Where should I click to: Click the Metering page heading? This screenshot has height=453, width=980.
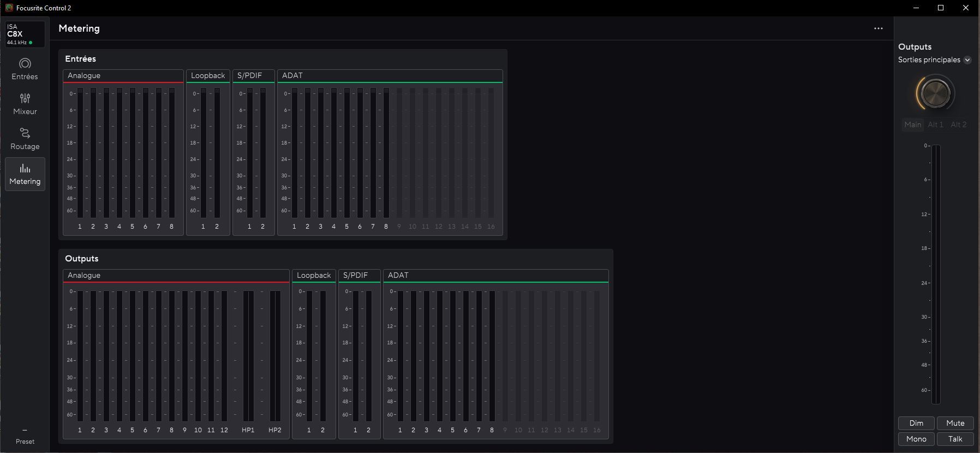click(x=79, y=28)
